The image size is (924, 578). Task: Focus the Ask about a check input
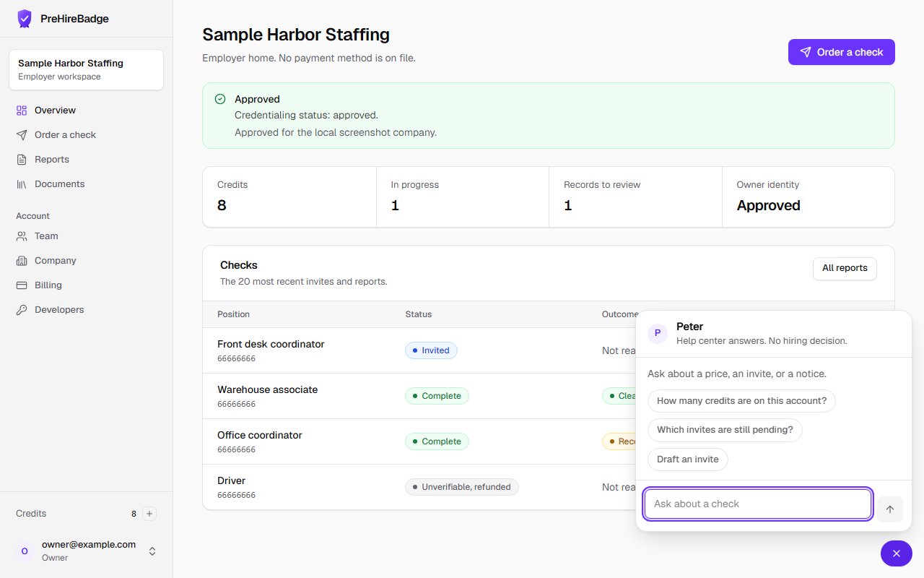point(758,504)
